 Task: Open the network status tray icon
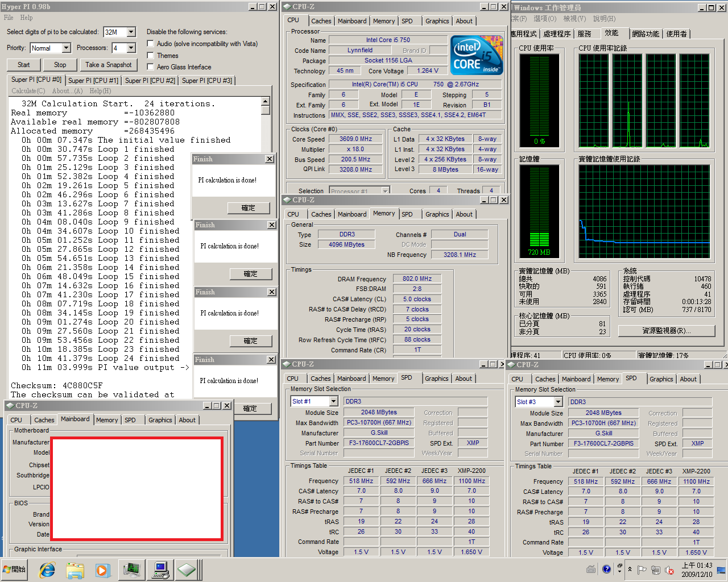656,569
